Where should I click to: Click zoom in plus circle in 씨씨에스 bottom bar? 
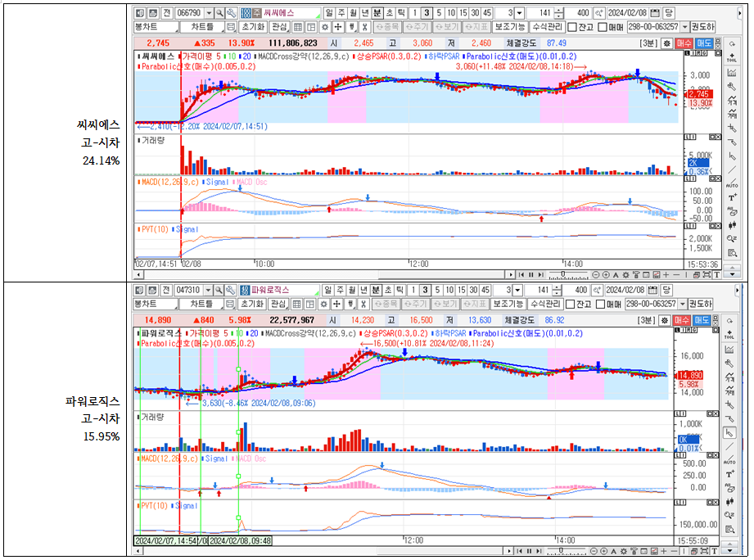pyautogui.click(x=606, y=275)
